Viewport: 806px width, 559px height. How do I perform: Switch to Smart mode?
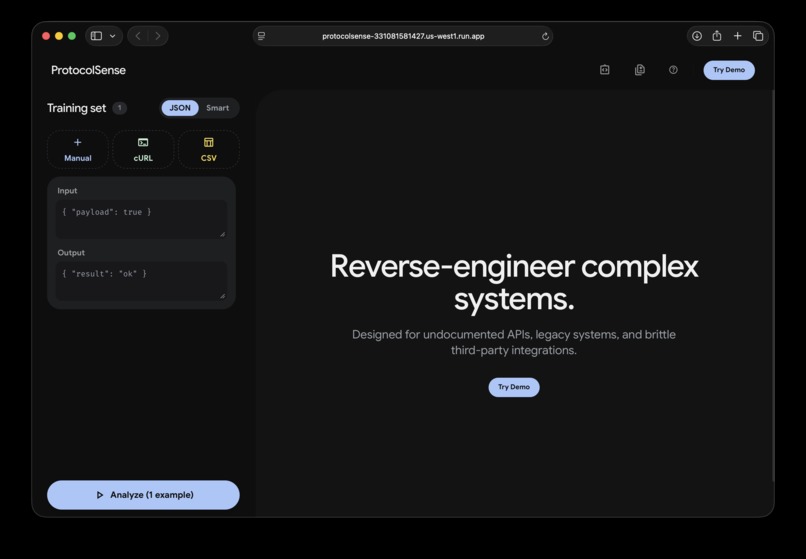(x=217, y=108)
